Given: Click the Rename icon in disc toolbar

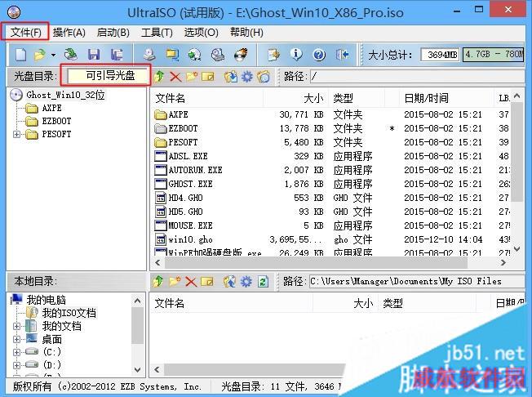Looking at the screenshot, I should click(x=207, y=77).
